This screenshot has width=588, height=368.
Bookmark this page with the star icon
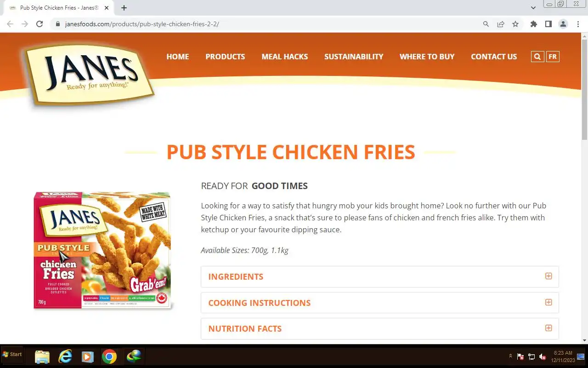[x=515, y=24]
